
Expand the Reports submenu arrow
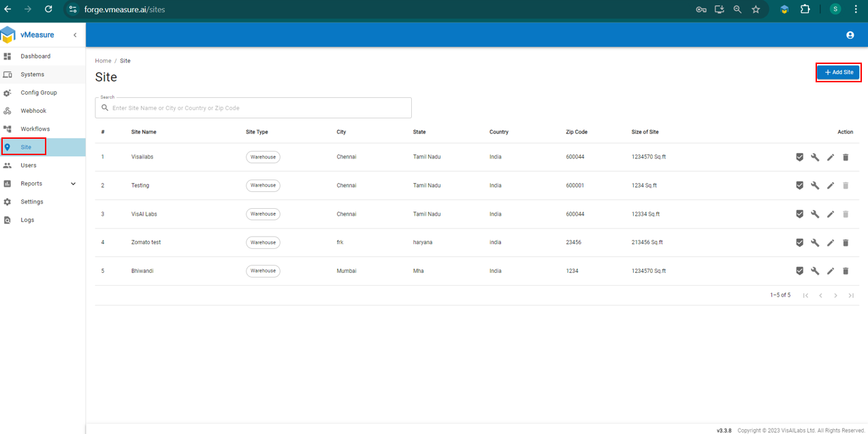pyautogui.click(x=73, y=184)
